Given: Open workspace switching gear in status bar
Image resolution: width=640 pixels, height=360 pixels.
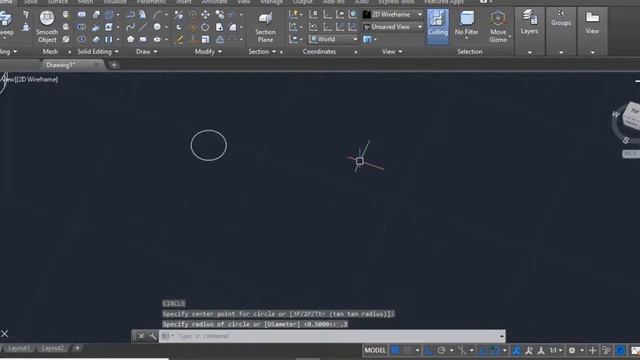Looking at the screenshot, I should click(x=572, y=350).
